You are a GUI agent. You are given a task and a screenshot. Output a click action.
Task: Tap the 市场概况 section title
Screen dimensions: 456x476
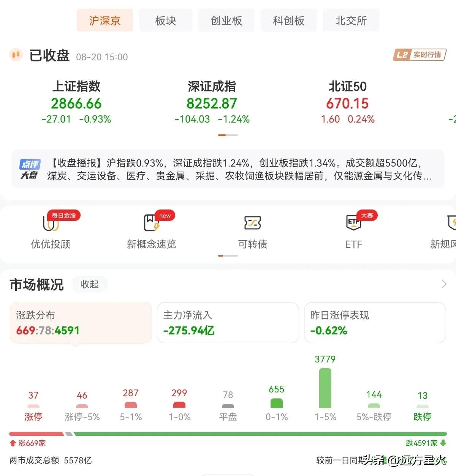coord(36,284)
